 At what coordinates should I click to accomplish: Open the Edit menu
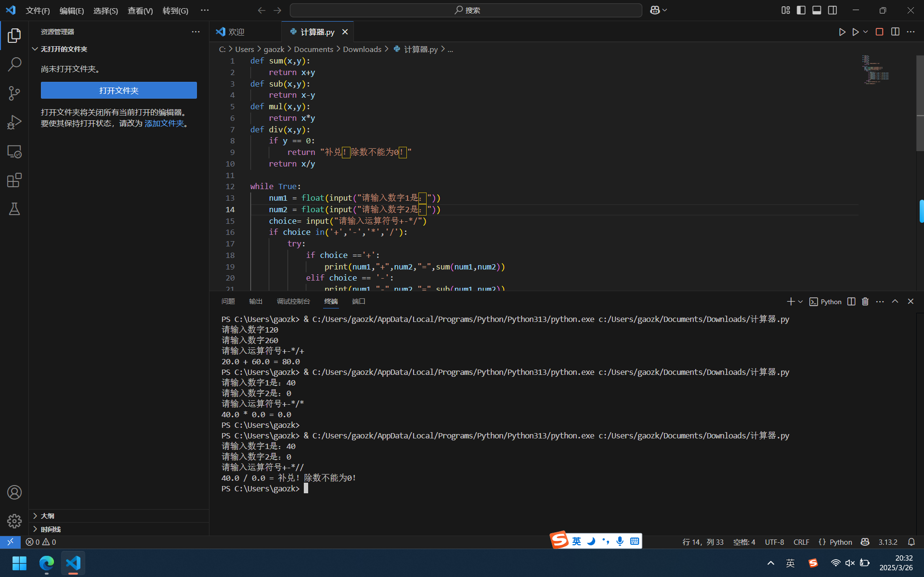tap(72, 11)
